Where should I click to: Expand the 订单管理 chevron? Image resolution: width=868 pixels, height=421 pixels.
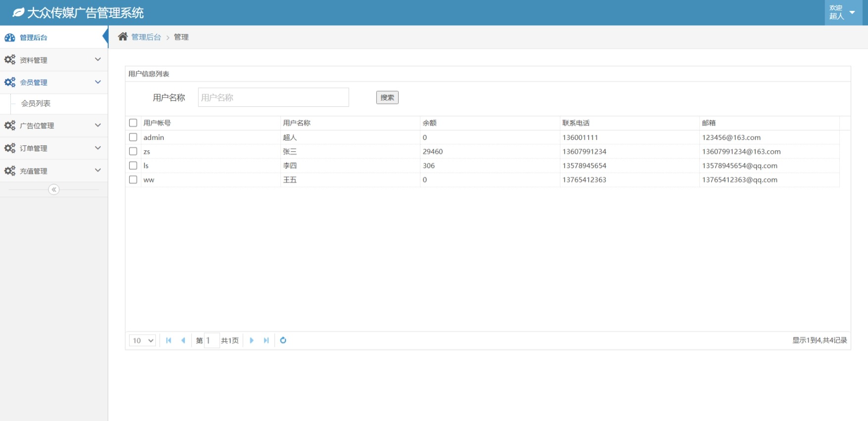[x=98, y=148]
